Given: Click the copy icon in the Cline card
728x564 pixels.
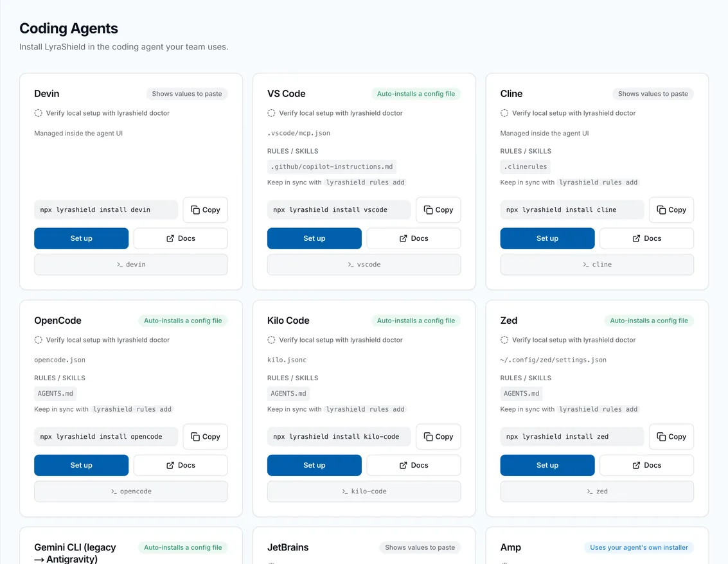Looking at the screenshot, I should (661, 210).
